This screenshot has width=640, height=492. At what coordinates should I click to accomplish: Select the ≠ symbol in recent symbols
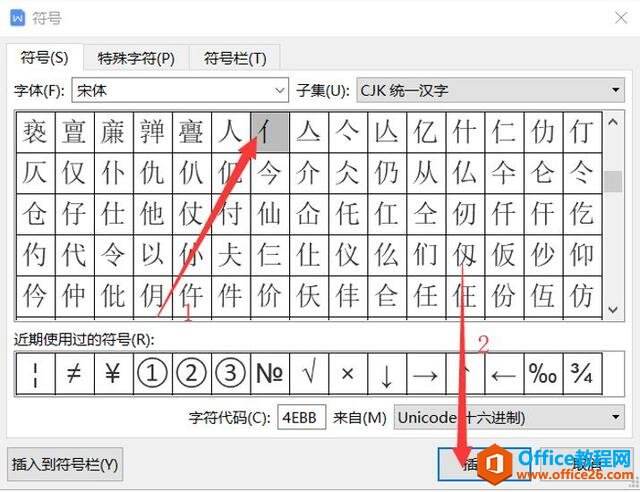pyautogui.click(x=74, y=374)
